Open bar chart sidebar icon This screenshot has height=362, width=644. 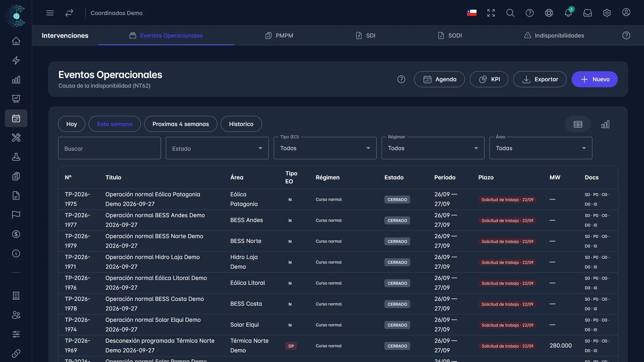[16, 80]
